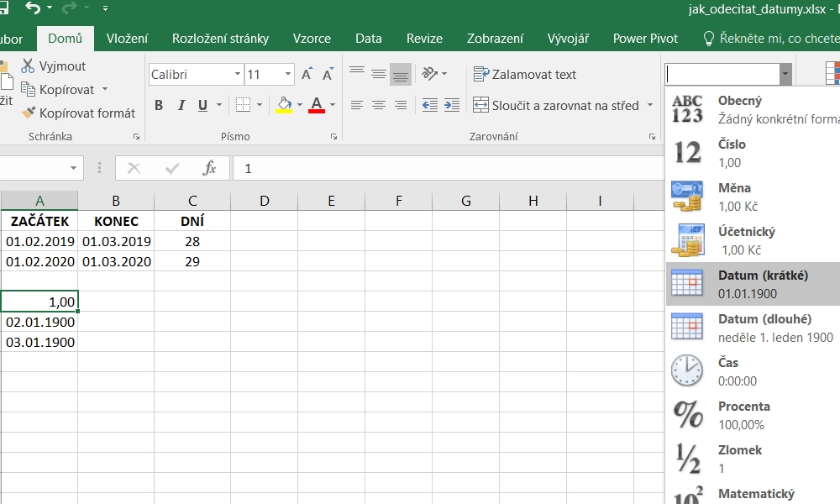Select the Zlomek fraction format
Viewport: 840px width, 504px height.
point(753,459)
